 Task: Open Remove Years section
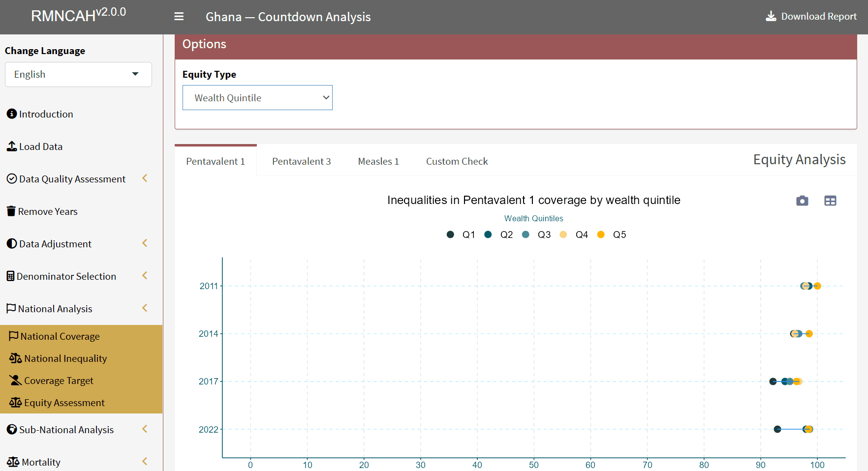coord(48,211)
